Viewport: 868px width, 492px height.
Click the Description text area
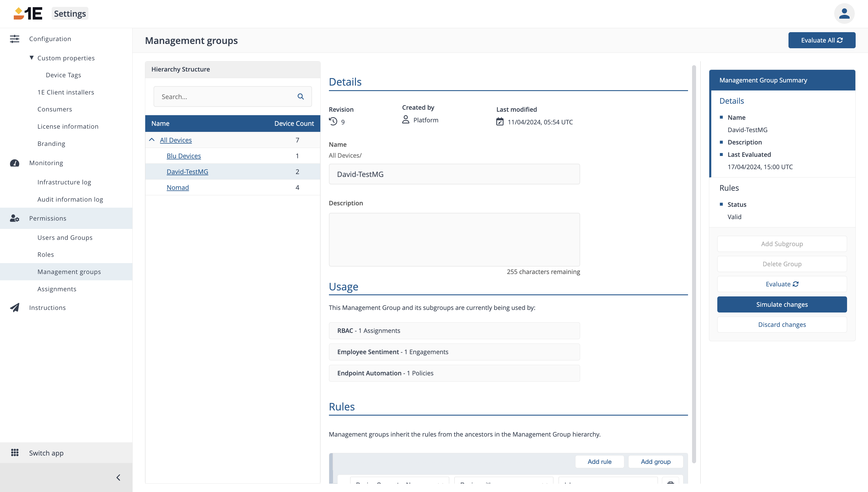click(454, 240)
